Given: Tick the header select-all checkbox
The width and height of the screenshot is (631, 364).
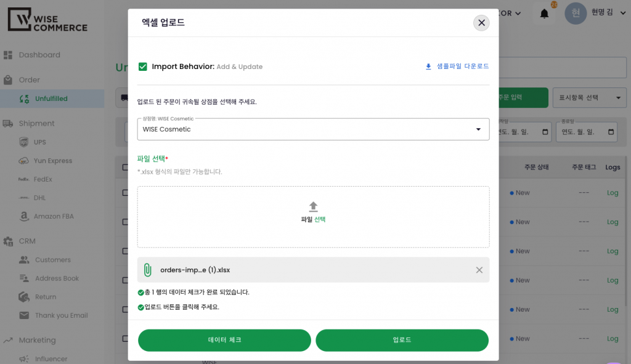Looking at the screenshot, I should pos(125,167).
